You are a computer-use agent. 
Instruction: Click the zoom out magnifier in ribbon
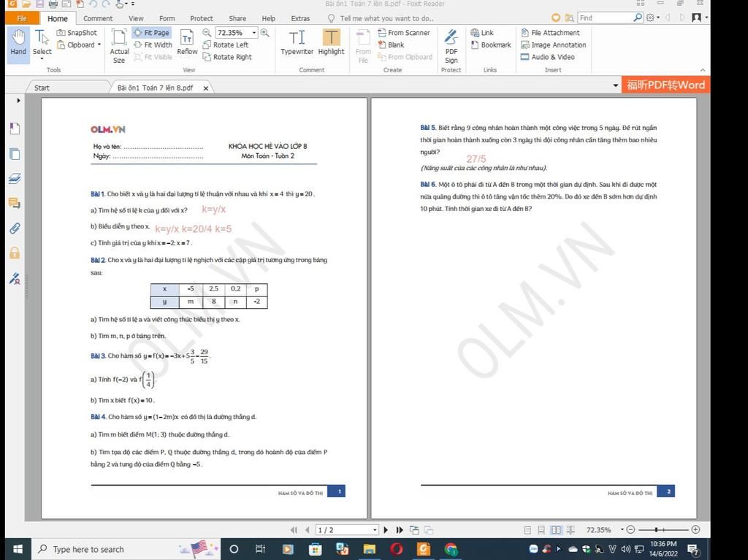click(x=207, y=32)
